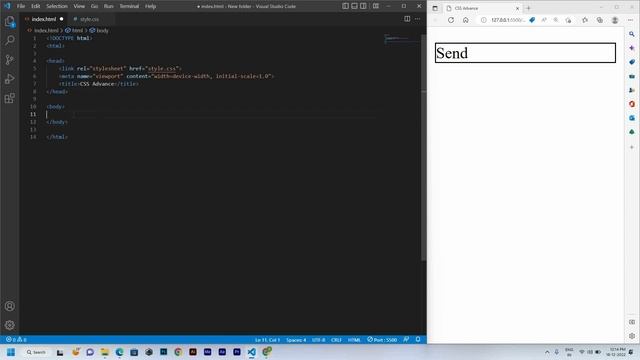Toggle the primary side bar layout icon

[x=345, y=6]
